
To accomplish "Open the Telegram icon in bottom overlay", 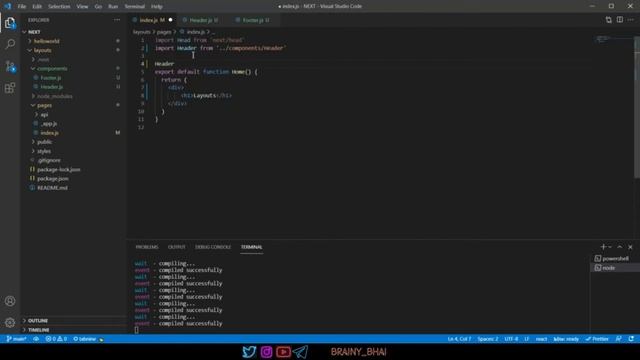I will coord(300,352).
